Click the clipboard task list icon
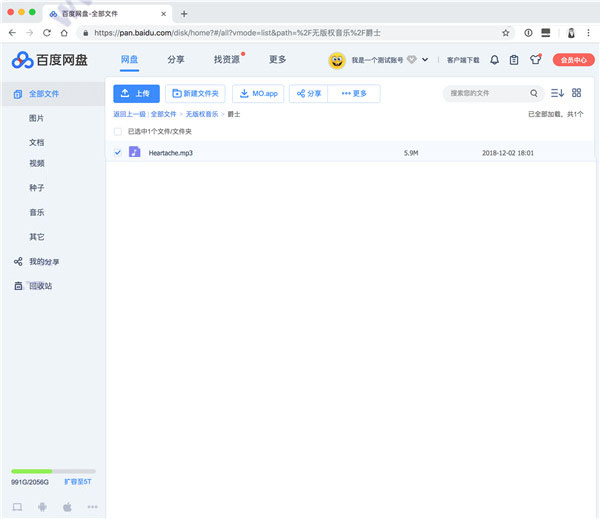Viewport: 600px width, 519px height. click(514, 60)
